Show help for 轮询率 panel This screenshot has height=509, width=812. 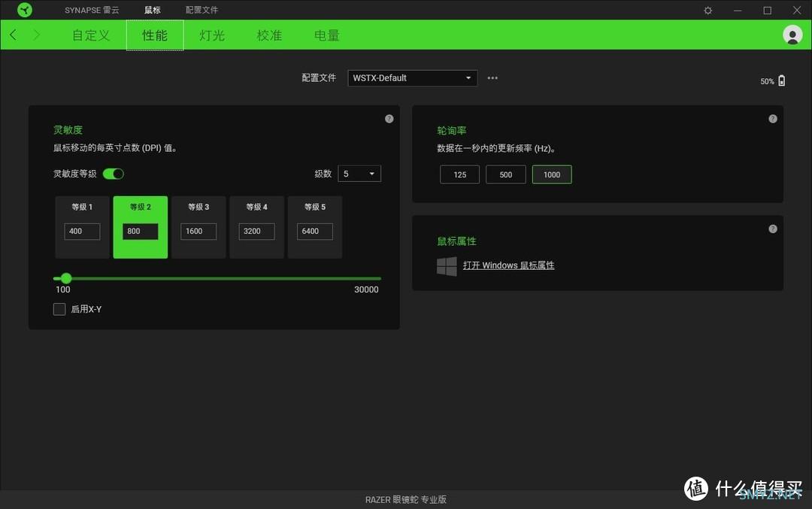point(773,119)
